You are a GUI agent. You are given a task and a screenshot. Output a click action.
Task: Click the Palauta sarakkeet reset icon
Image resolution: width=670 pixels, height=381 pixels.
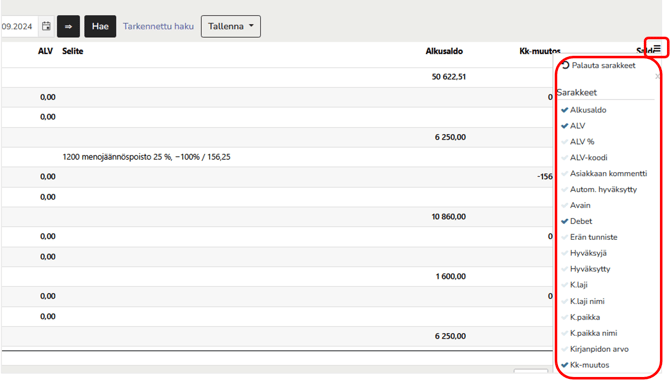pyautogui.click(x=565, y=65)
